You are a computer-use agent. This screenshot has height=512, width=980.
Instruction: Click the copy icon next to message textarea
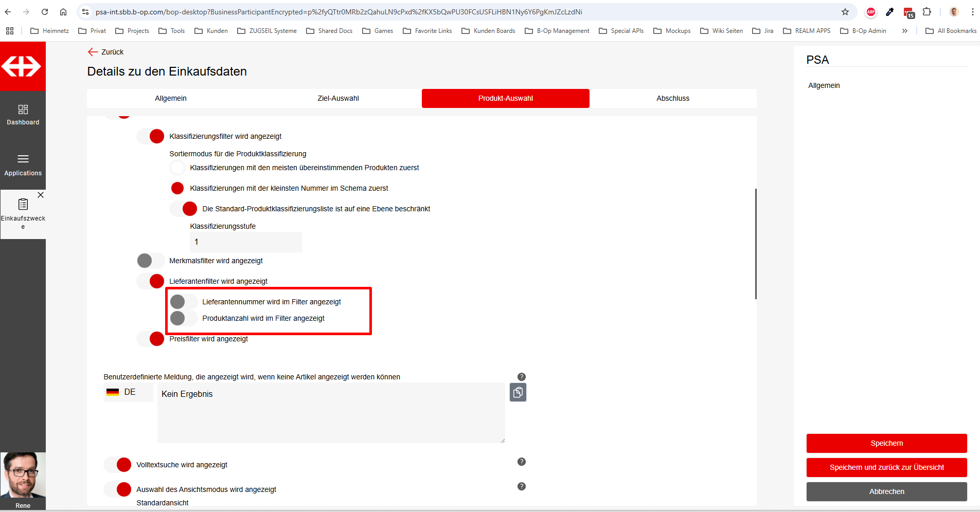pos(518,393)
